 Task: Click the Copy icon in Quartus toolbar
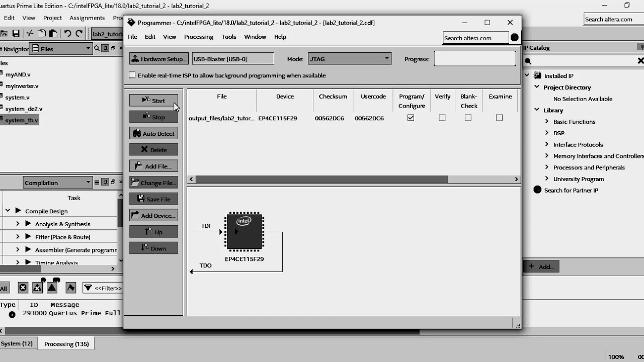pos(42,34)
